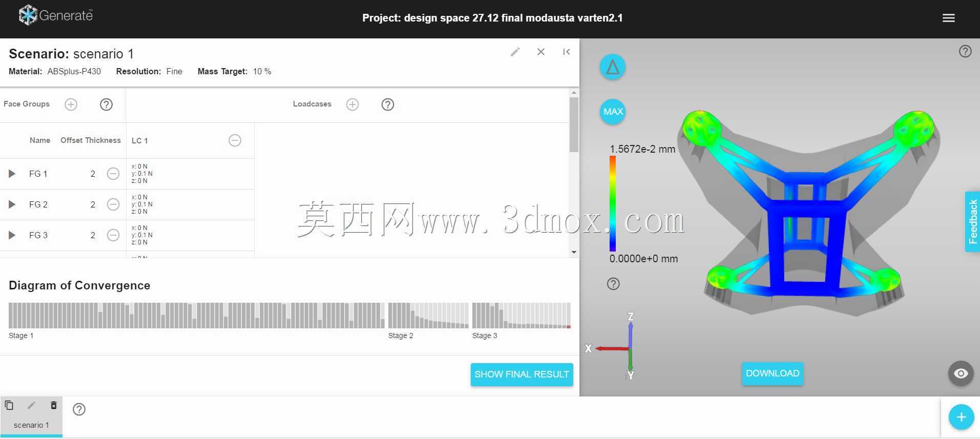Click the 0.0000e+0 mm legend minimum
This screenshot has height=439, width=980.
(x=643, y=259)
